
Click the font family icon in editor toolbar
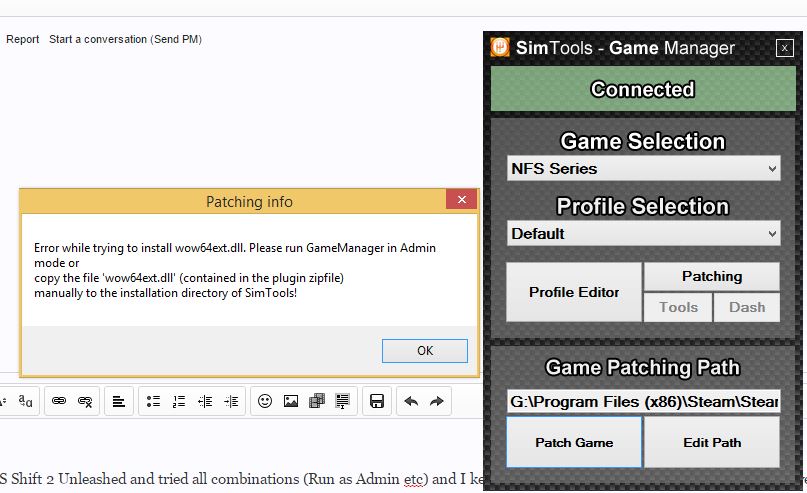tap(25, 401)
